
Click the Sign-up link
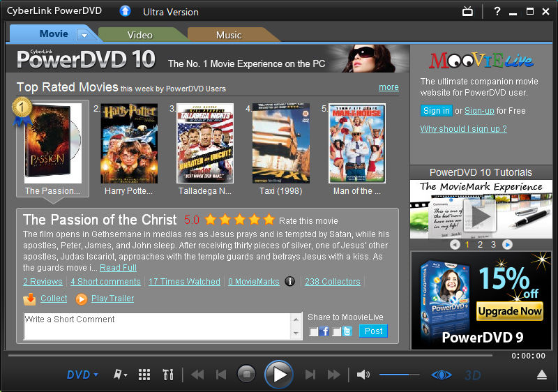[x=479, y=111]
